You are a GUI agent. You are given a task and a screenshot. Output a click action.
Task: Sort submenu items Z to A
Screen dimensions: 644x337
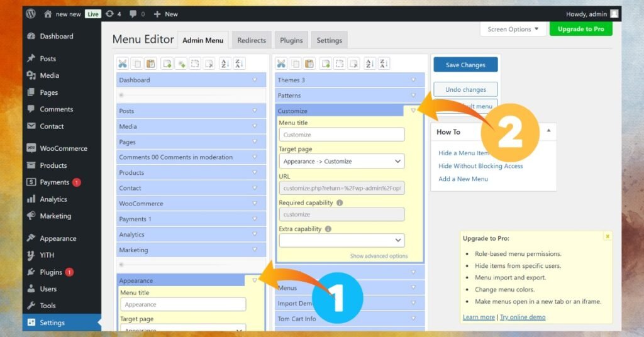(x=384, y=64)
